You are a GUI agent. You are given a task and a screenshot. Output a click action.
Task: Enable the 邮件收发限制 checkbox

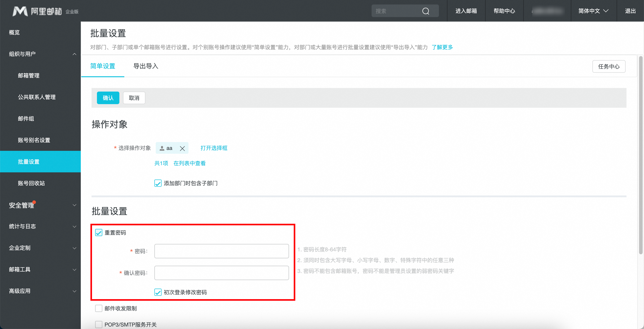[x=99, y=308]
